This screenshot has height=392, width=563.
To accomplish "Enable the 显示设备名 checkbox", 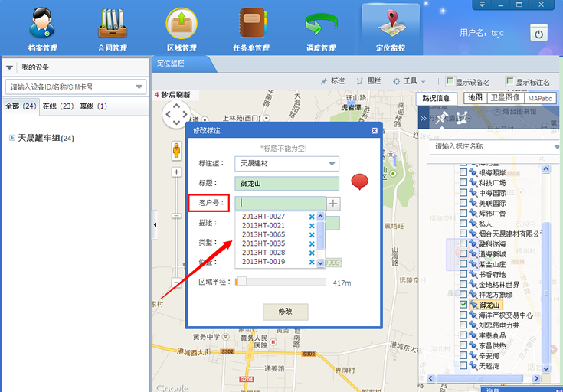I will click(x=450, y=81).
